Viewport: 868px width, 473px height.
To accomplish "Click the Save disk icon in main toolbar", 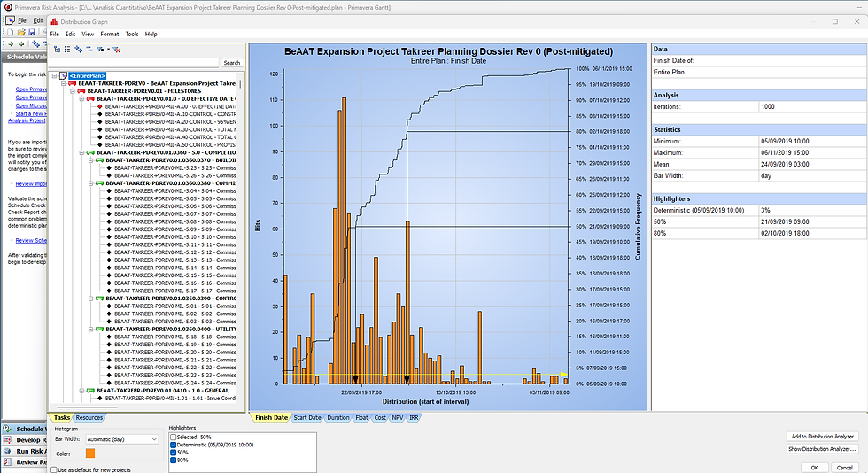I will pos(32,33).
